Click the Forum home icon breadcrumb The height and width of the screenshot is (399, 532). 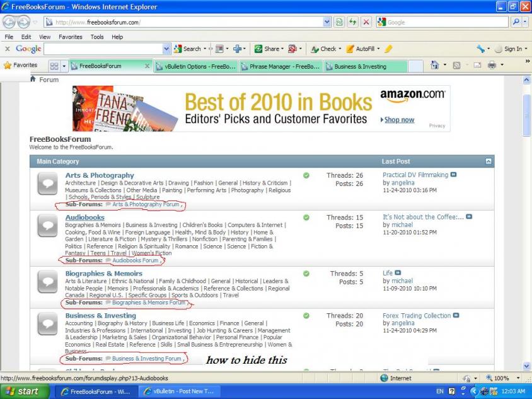click(x=33, y=79)
